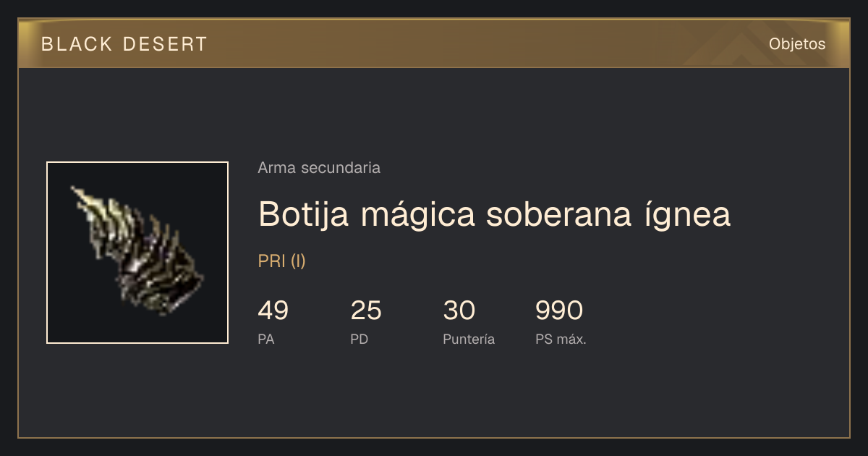Click the PS máx. stat label
This screenshot has height=456, width=868.
click(x=561, y=339)
